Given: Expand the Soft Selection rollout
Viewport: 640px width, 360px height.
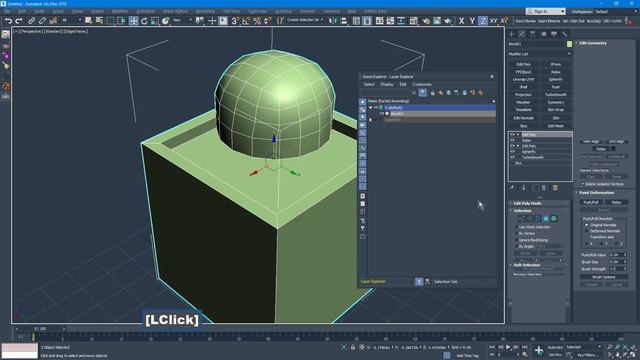Looking at the screenshot, I should (527, 265).
